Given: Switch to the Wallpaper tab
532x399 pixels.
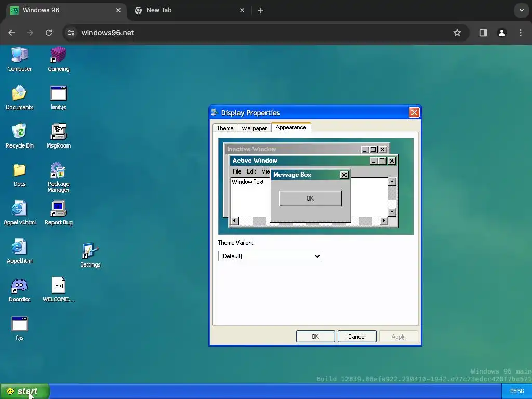Looking at the screenshot, I should [254, 128].
